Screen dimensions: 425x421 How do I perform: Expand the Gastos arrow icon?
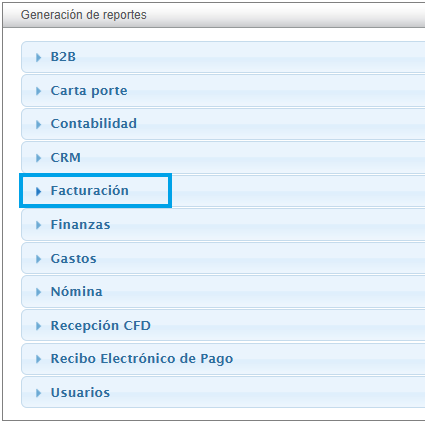point(38,259)
